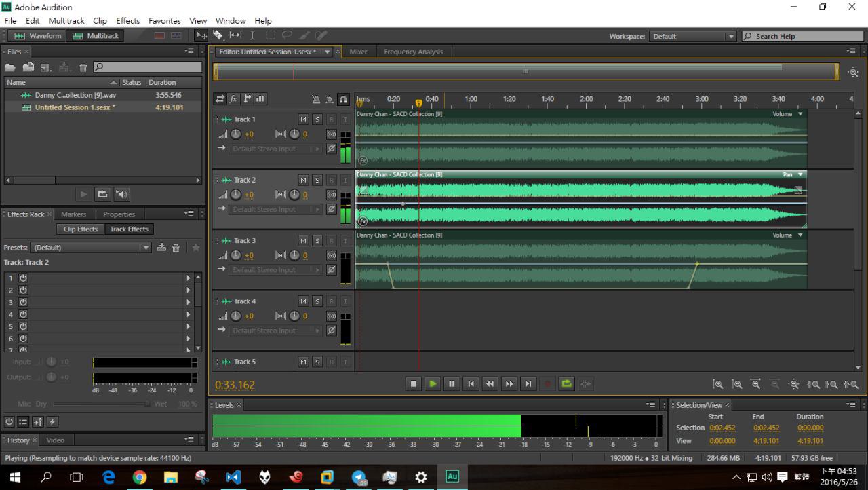Toggle the timeline snapping magnet icon
Screen dimensions: 868x490
tap(343, 99)
